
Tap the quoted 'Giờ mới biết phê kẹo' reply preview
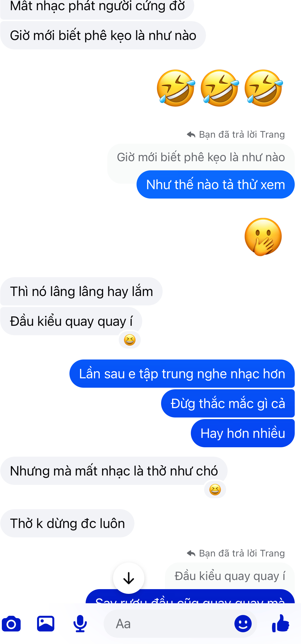(201, 157)
